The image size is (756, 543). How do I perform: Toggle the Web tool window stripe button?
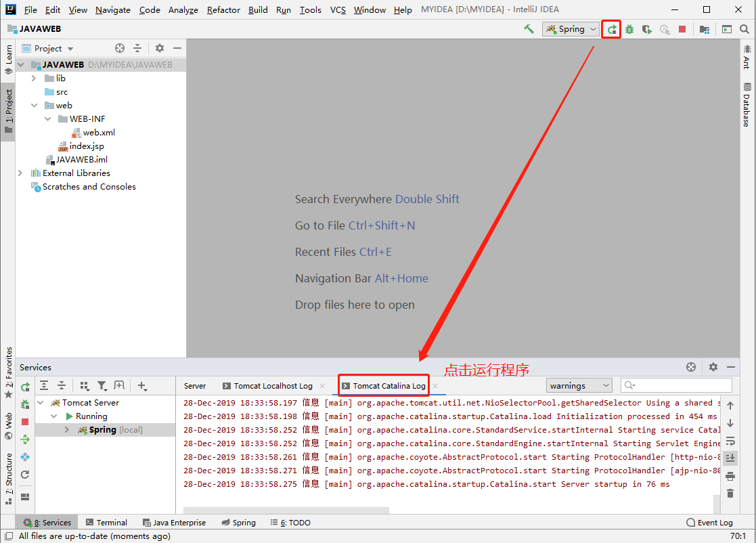[x=8, y=426]
